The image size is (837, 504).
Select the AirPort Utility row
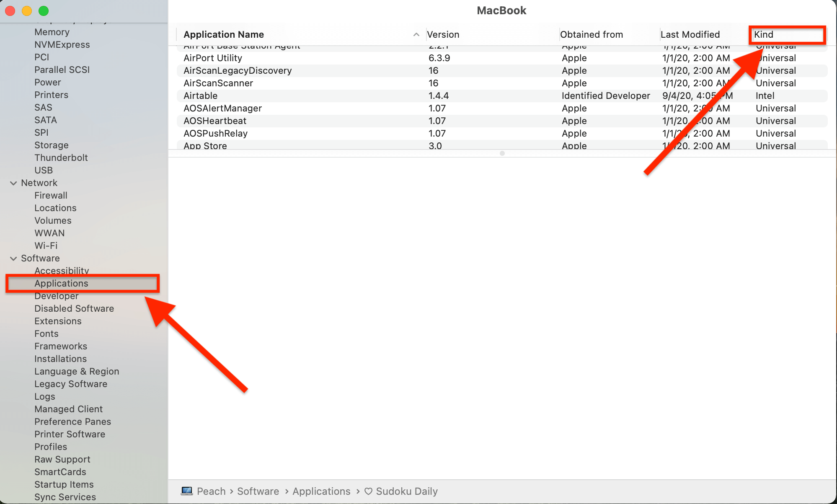coord(213,58)
